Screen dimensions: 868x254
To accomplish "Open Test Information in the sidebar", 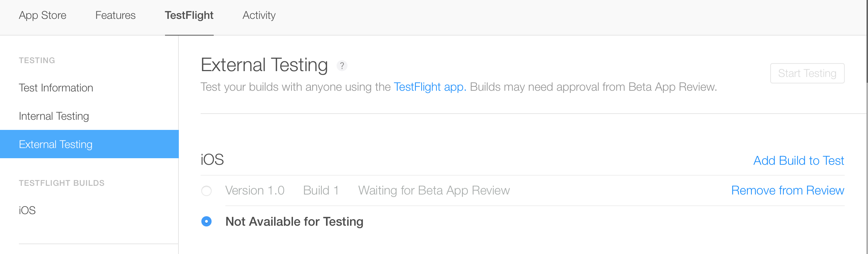I will pos(56,88).
